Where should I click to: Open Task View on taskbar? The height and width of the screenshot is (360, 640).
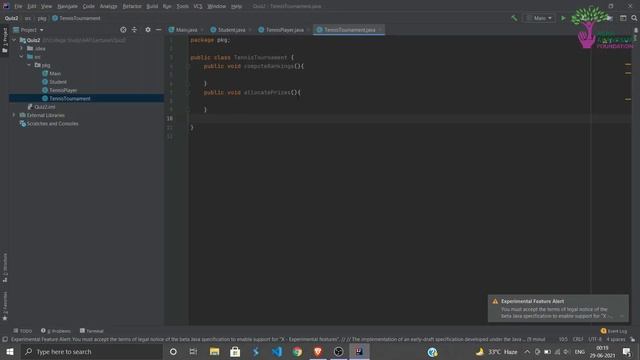coord(193,351)
